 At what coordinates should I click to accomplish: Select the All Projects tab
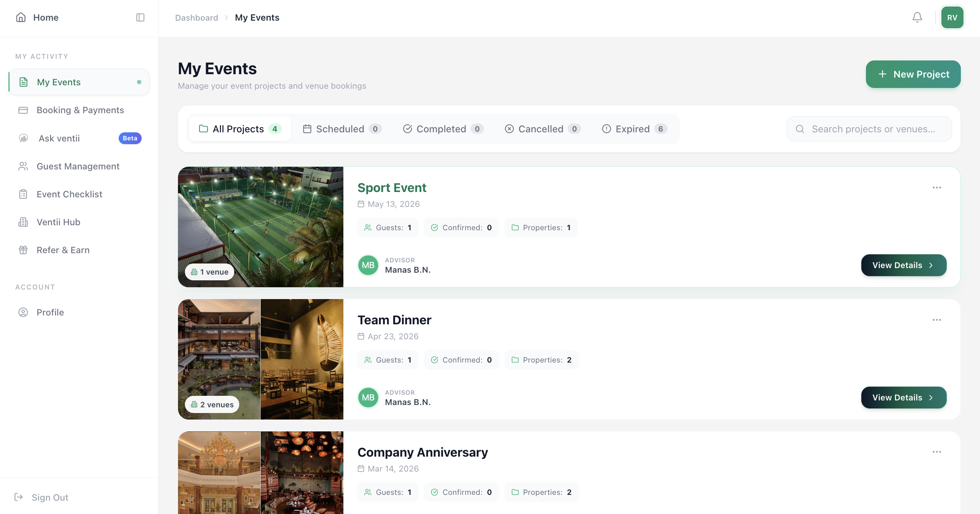coord(240,129)
